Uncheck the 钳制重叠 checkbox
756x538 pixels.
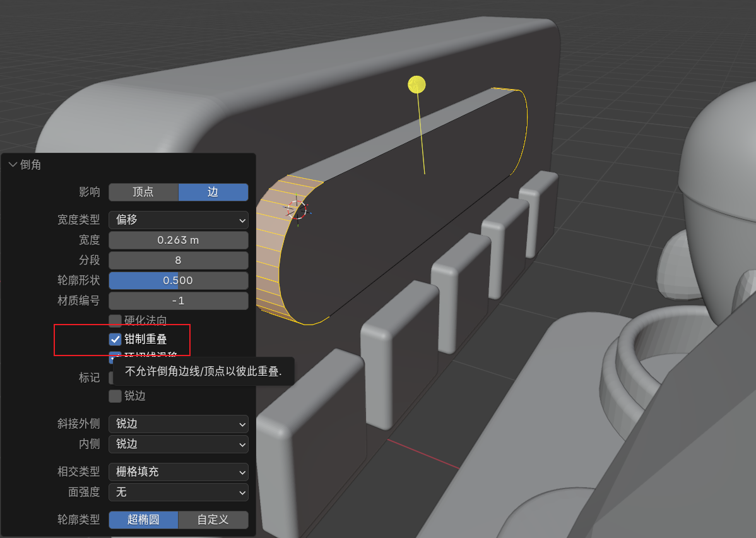pos(115,340)
